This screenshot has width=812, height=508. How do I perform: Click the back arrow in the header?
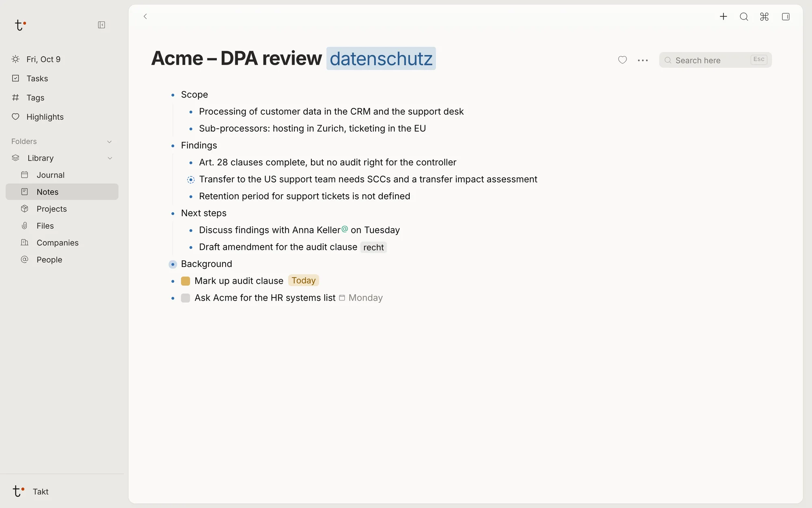point(145,16)
